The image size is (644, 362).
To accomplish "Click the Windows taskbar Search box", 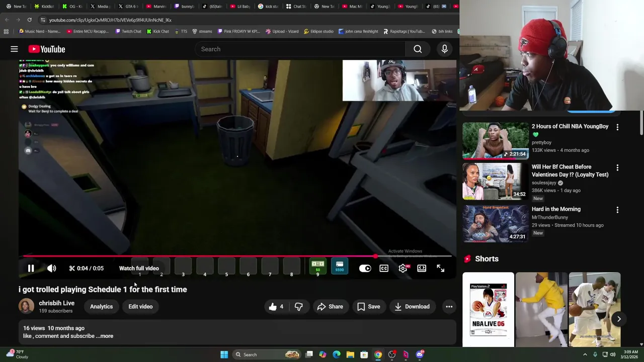I will [268, 354].
